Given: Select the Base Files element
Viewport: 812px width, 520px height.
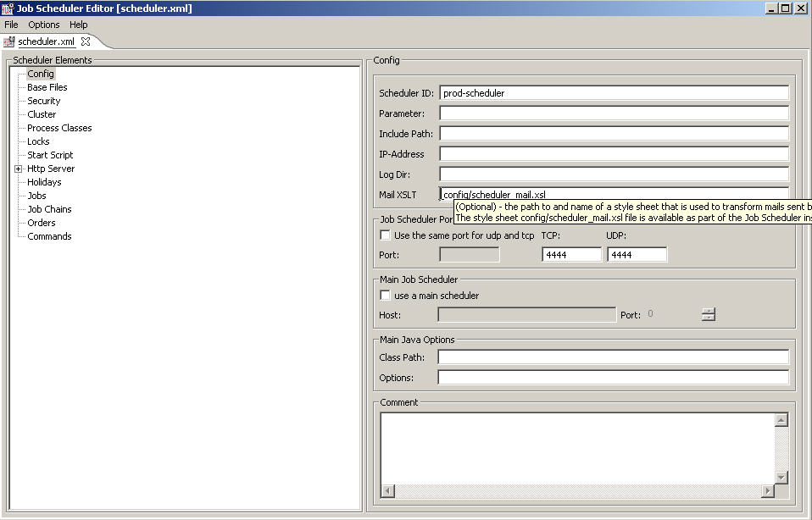Looking at the screenshot, I should point(47,87).
